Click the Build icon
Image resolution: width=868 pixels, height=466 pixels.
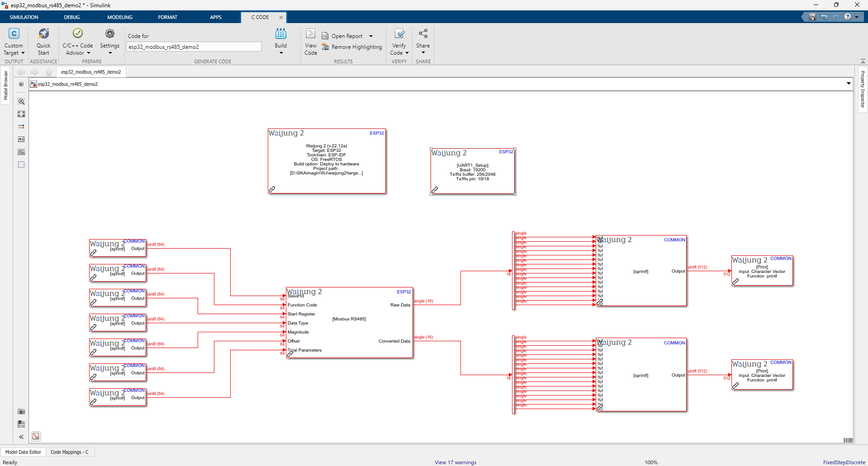click(281, 33)
